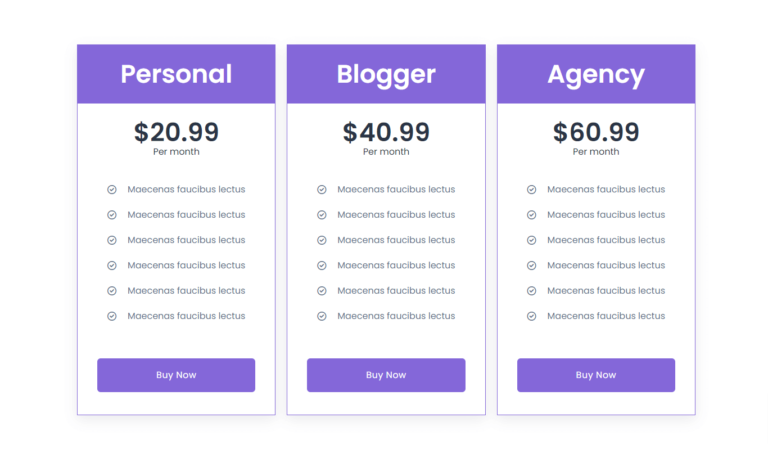
Task: Select the Agency plan header
Action: click(596, 74)
